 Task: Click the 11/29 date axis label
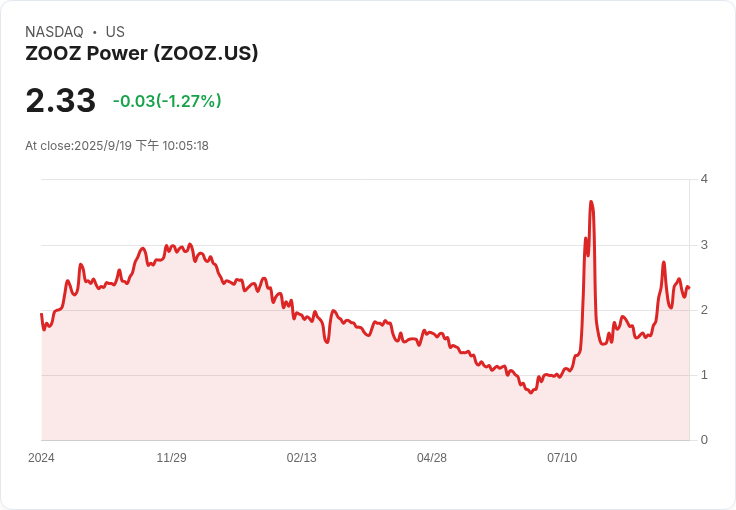coord(171,458)
